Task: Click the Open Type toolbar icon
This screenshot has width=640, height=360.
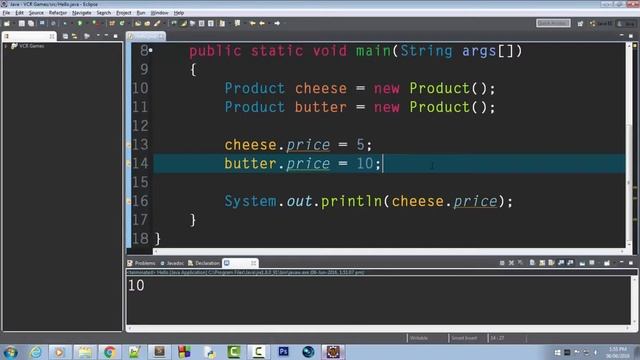Action: pyautogui.click(x=138, y=24)
